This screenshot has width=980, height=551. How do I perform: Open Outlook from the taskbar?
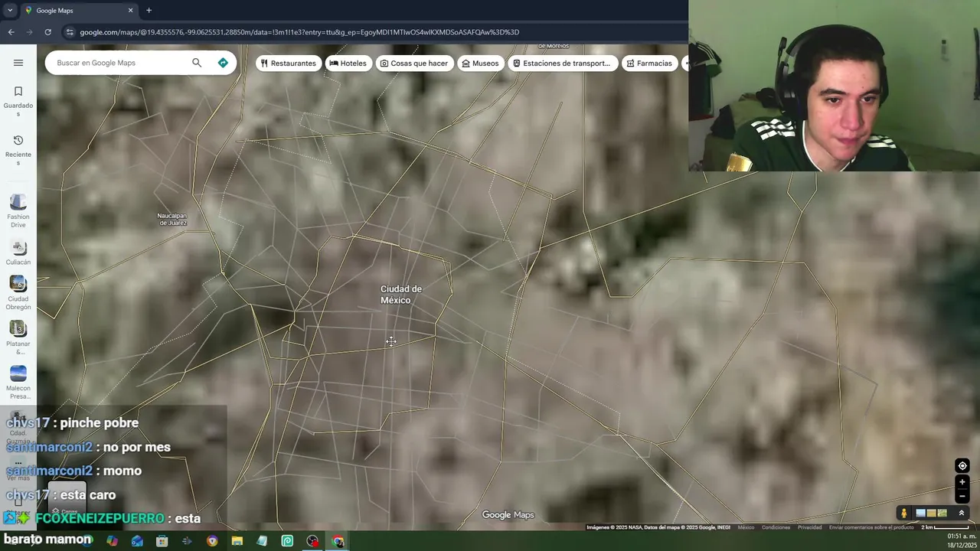[137, 541]
